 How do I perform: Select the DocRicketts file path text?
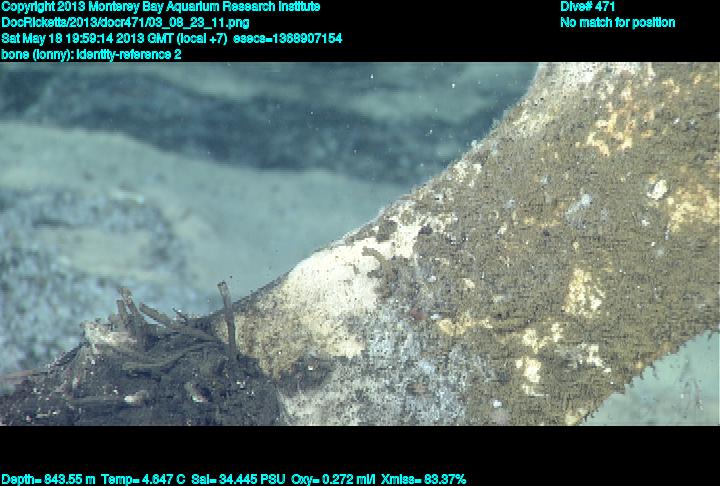point(125,23)
